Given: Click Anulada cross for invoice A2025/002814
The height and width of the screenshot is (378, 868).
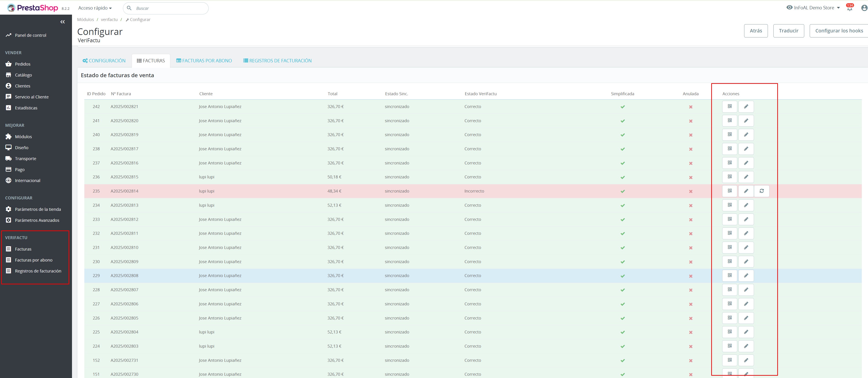Looking at the screenshot, I should tap(690, 191).
